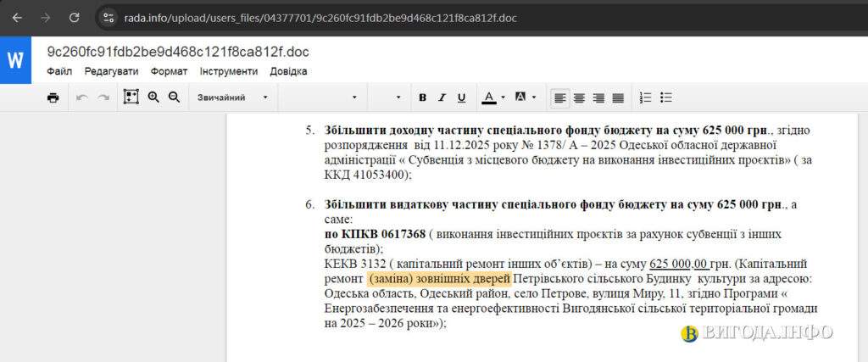Toggle underline formatting

[x=461, y=97]
